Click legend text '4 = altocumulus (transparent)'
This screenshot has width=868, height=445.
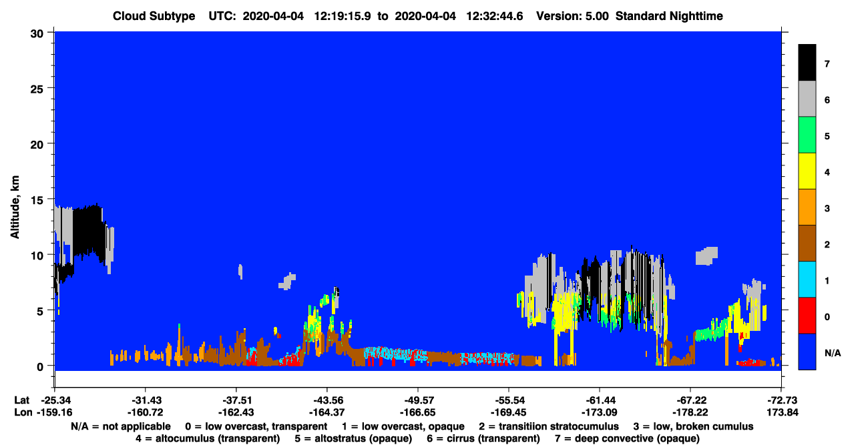point(208,438)
